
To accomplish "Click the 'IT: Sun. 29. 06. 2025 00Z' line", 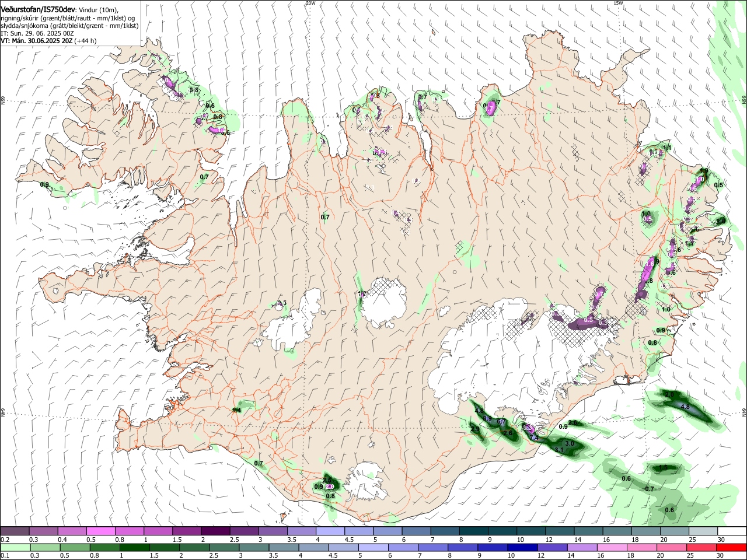I will pyautogui.click(x=37, y=33).
